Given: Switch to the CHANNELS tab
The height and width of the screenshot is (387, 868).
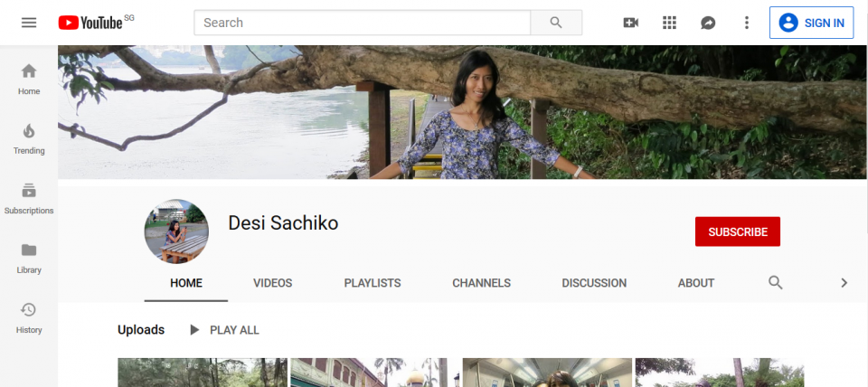Looking at the screenshot, I should 482,283.
